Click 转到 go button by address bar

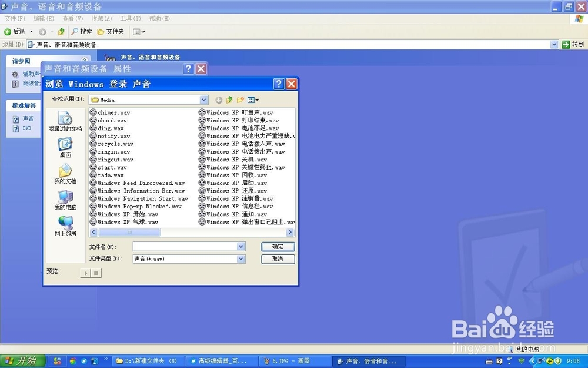click(x=573, y=45)
